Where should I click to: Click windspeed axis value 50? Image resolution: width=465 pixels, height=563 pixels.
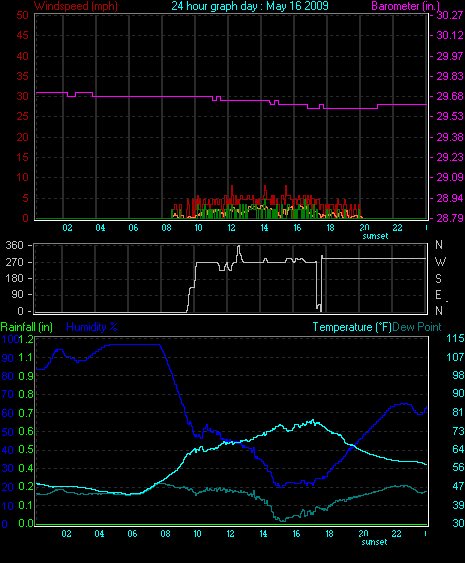[22, 15]
